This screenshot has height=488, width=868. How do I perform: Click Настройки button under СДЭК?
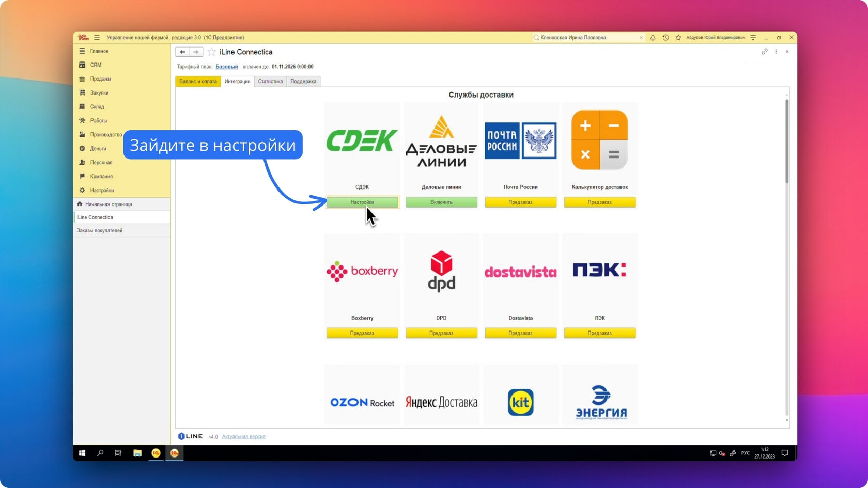pos(362,202)
